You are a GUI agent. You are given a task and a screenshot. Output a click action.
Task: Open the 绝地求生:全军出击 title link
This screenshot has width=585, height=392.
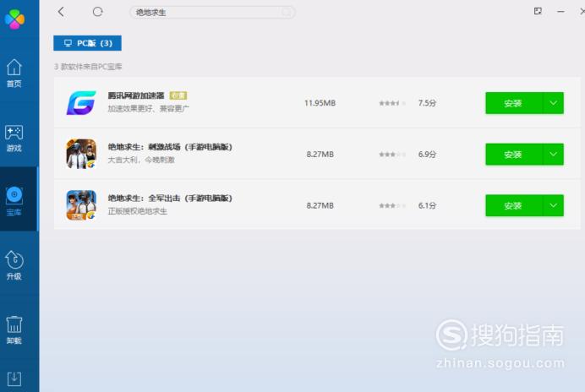[x=170, y=198]
